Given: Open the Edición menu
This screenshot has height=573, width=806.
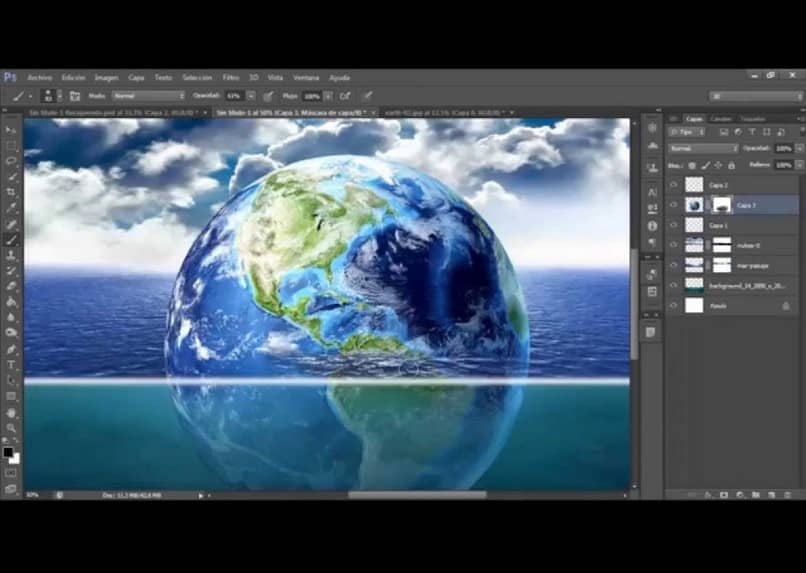Looking at the screenshot, I should click(74, 78).
